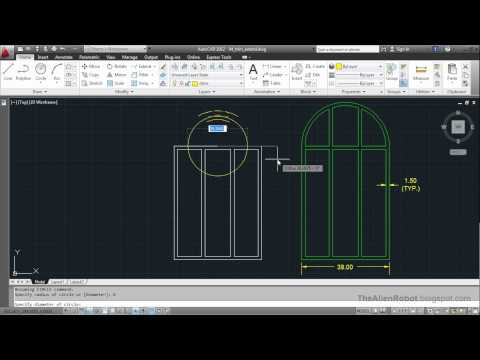Click the Array tool

(140, 83)
